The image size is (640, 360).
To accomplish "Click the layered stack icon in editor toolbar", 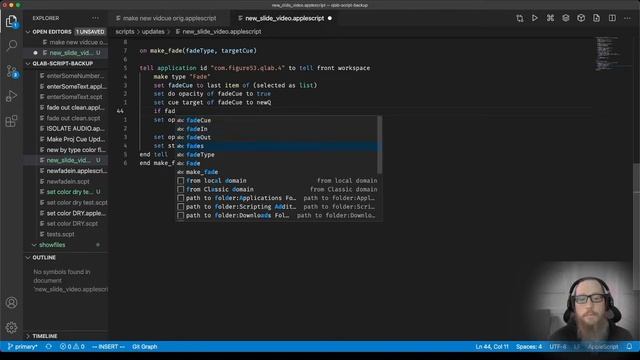I will click(x=566, y=18).
